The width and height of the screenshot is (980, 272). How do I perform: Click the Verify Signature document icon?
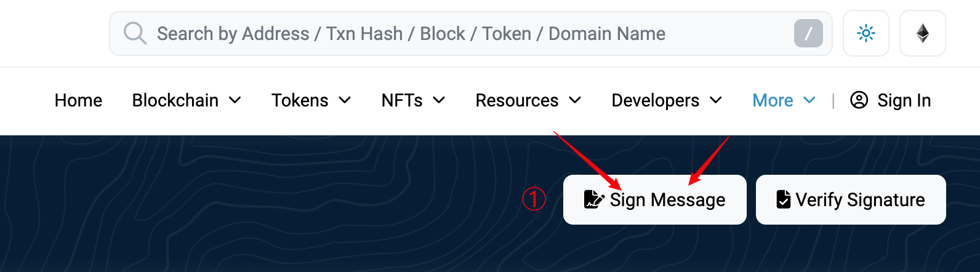tap(784, 199)
